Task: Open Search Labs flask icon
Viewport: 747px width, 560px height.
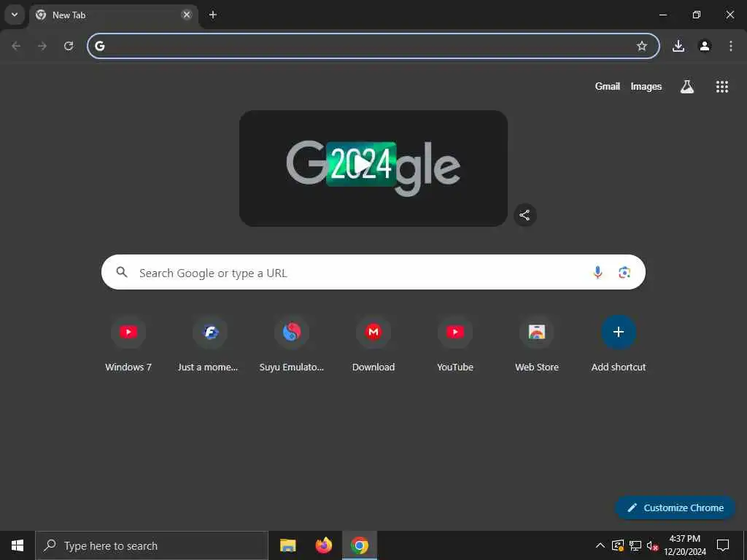Action: click(687, 86)
